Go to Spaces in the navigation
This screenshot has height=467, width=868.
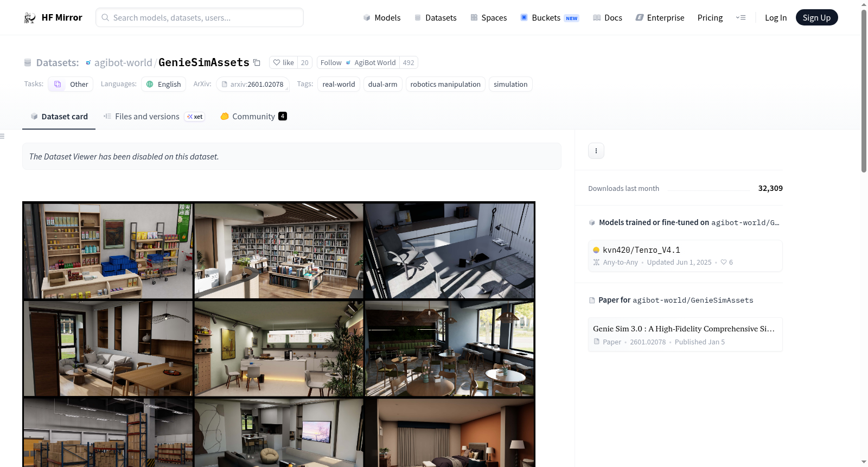[x=488, y=18]
